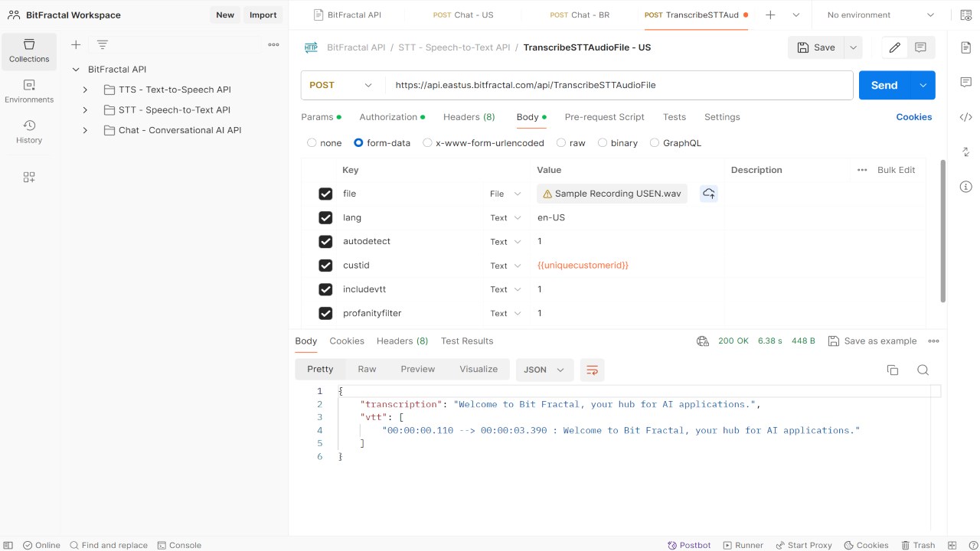Image resolution: width=980 pixels, height=551 pixels.
Task: Uncheck the custid parameter checkbox
Action: (x=325, y=266)
